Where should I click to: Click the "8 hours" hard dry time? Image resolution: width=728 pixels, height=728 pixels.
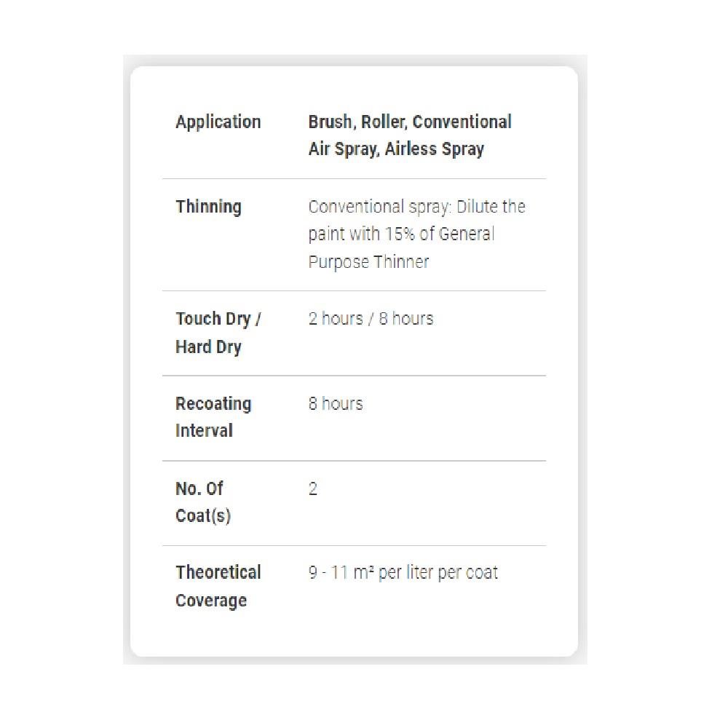tap(405, 319)
